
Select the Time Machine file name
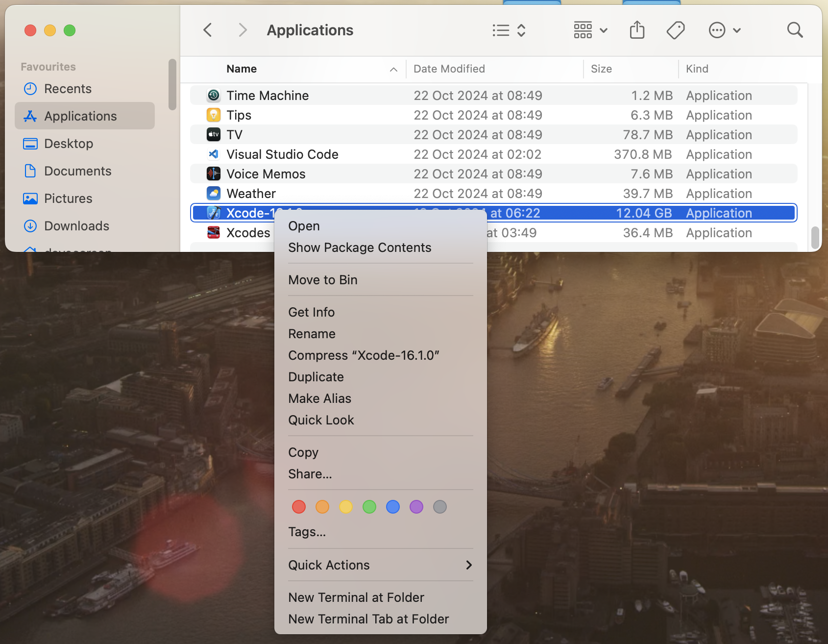click(268, 96)
